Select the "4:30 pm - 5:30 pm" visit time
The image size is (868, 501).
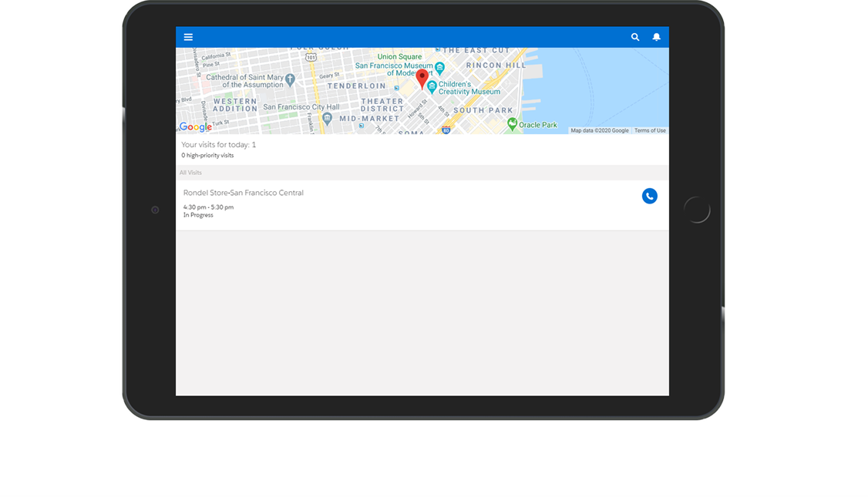pos(208,207)
